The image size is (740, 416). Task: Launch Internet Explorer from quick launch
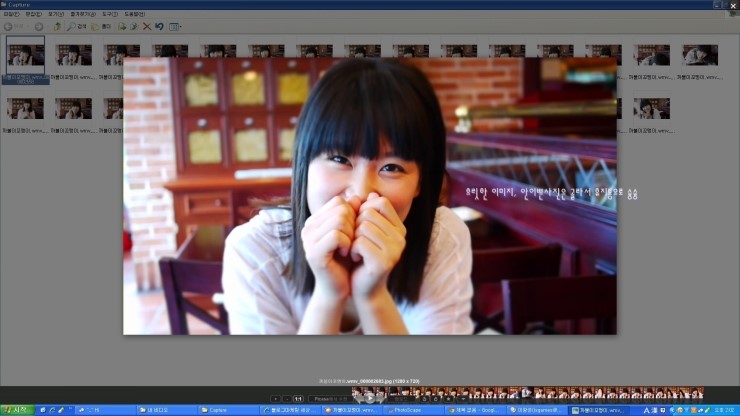pyautogui.click(x=52, y=410)
